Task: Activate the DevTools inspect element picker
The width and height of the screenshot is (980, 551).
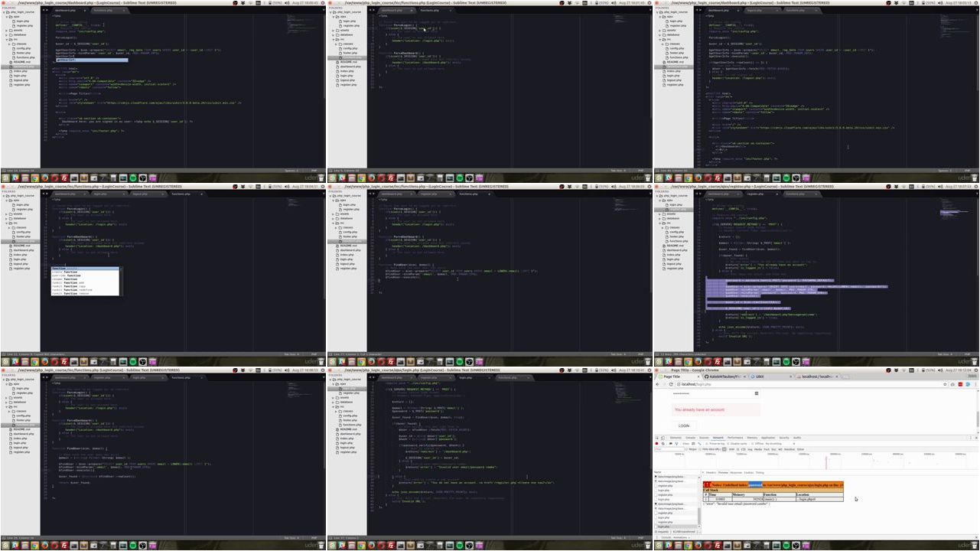Action: click(657, 438)
